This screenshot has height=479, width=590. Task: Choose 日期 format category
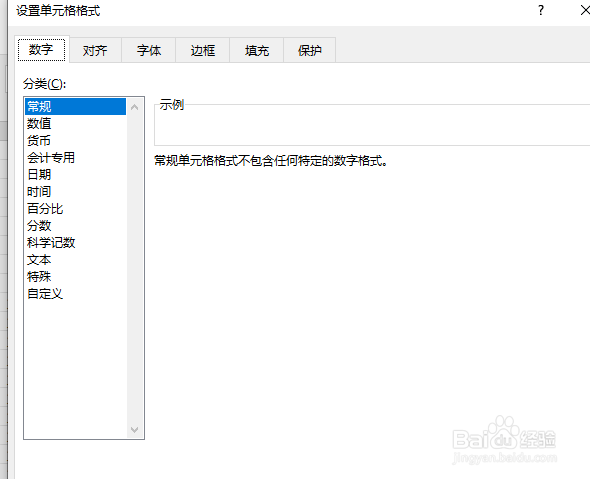click(75, 175)
